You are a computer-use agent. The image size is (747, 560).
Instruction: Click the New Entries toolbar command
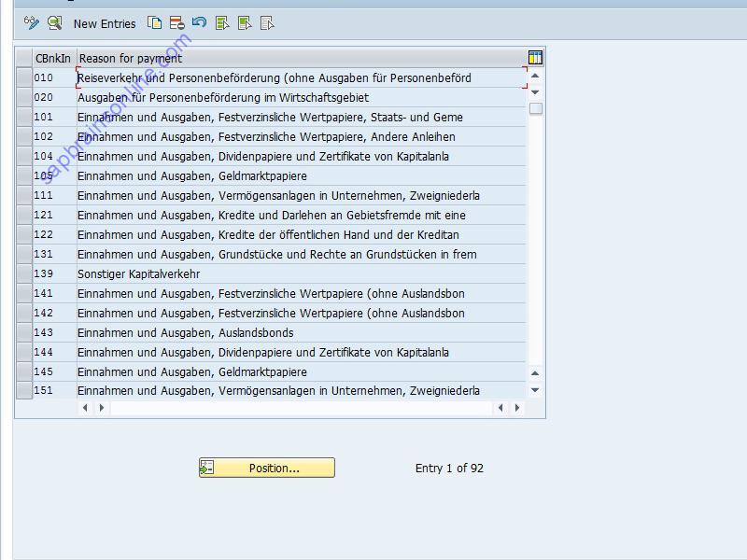coord(104,23)
